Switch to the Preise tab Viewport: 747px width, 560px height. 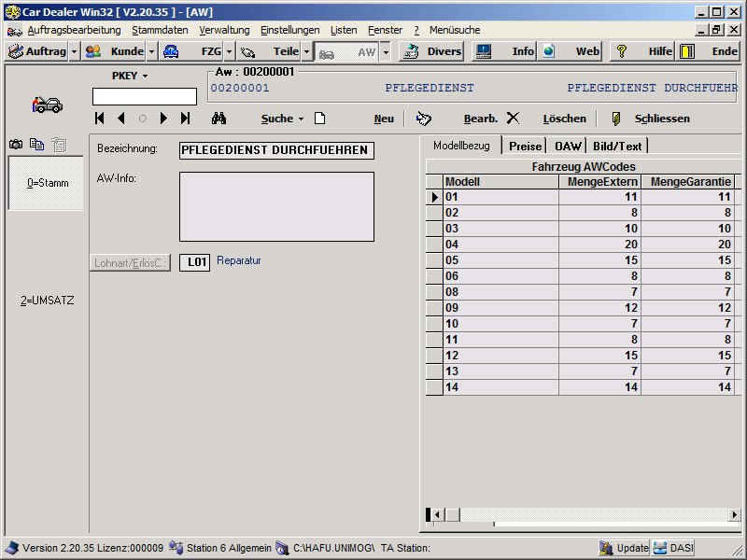(x=525, y=146)
